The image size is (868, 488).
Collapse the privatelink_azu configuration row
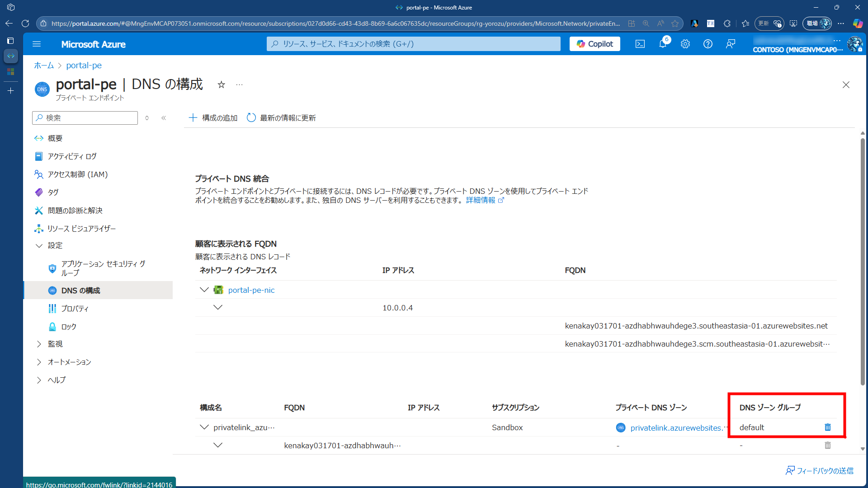tap(204, 427)
